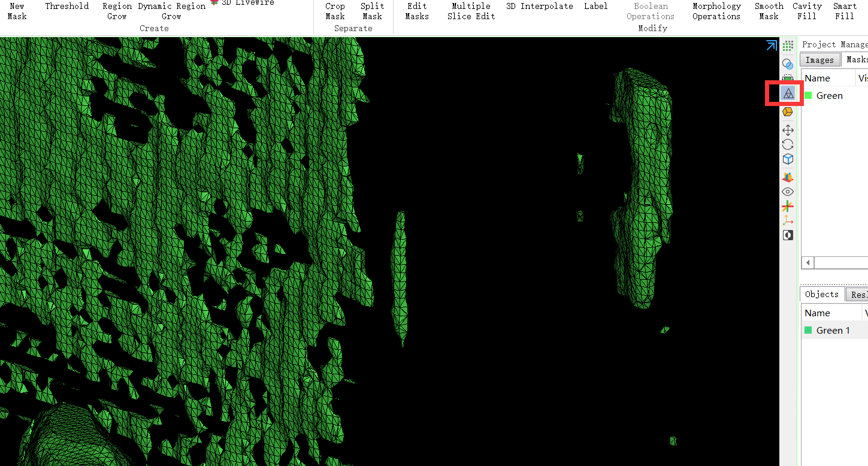Screen dimensions: 868x466
Task: Open the blue cube view orientation icon
Action: [x=788, y=159]
